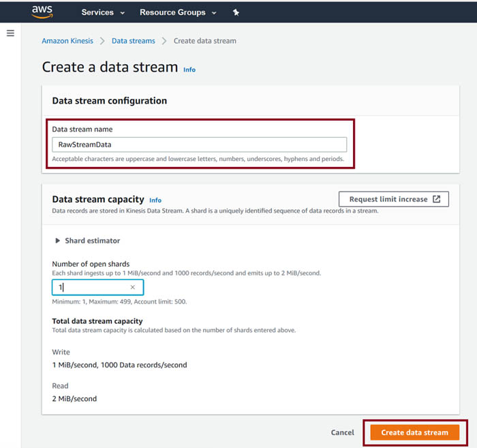Click the Create data stream breadcrumb text
This screenshot has width=477, height=448.
[x=204, y=41]
